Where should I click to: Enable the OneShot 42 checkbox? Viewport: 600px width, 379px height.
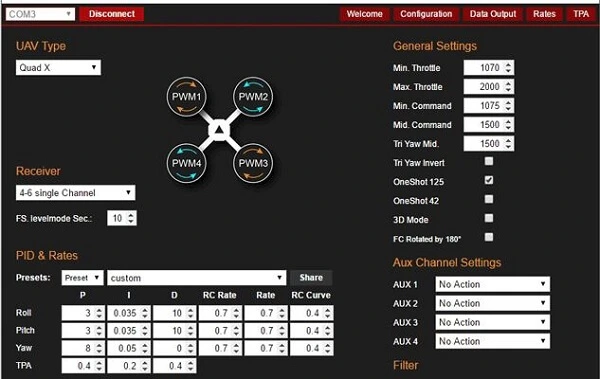489,199
